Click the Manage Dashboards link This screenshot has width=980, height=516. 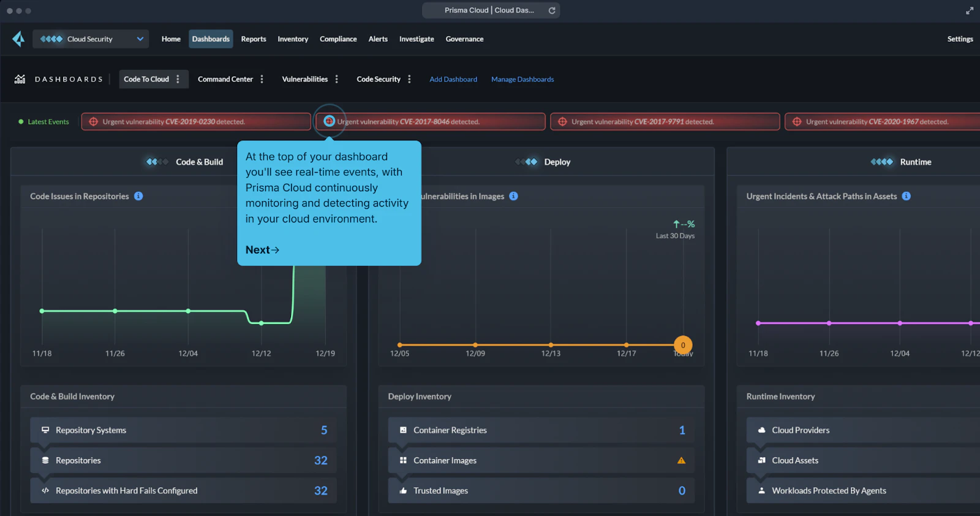pyautogui.click(x=522, y=79)
